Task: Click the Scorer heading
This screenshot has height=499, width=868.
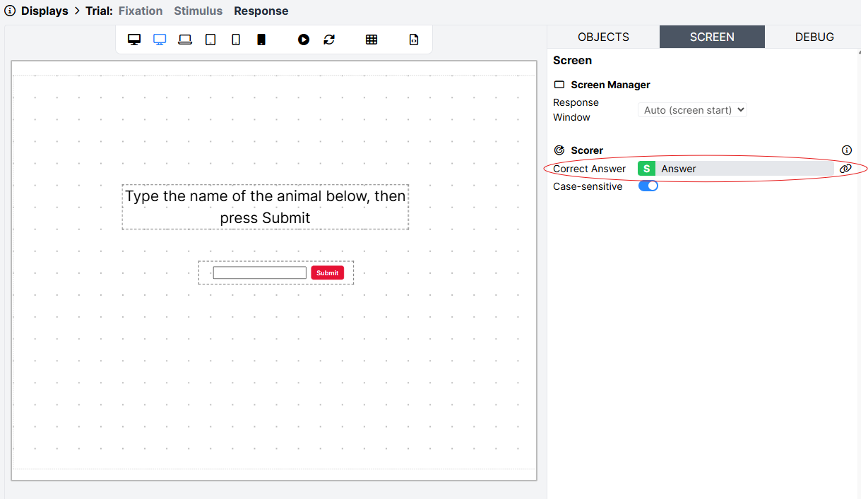Action: (587, 150)
